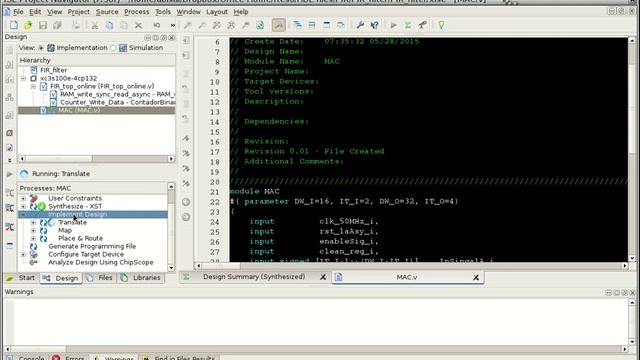Select Analyze Design Using ChipScope
Screen dimensions: 640x360
pyautogui.click(x=101, y=262)
